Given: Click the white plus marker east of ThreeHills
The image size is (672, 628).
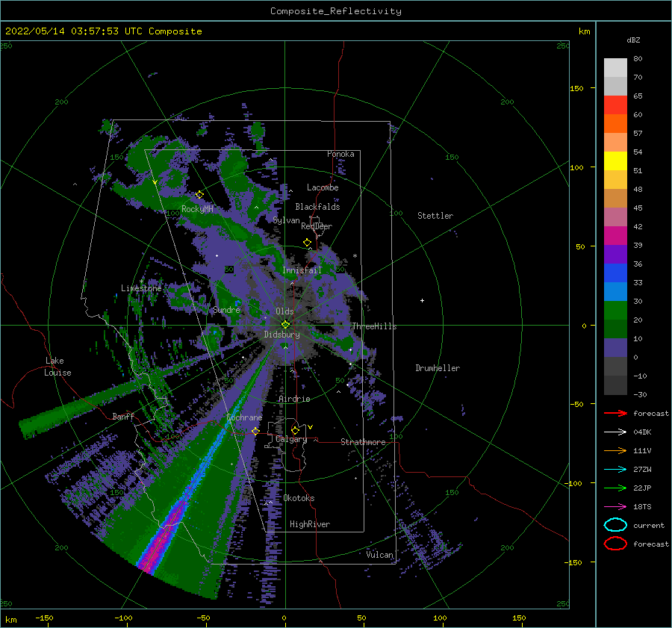Looking at the screenshot, I should click(x=422, y=300).
